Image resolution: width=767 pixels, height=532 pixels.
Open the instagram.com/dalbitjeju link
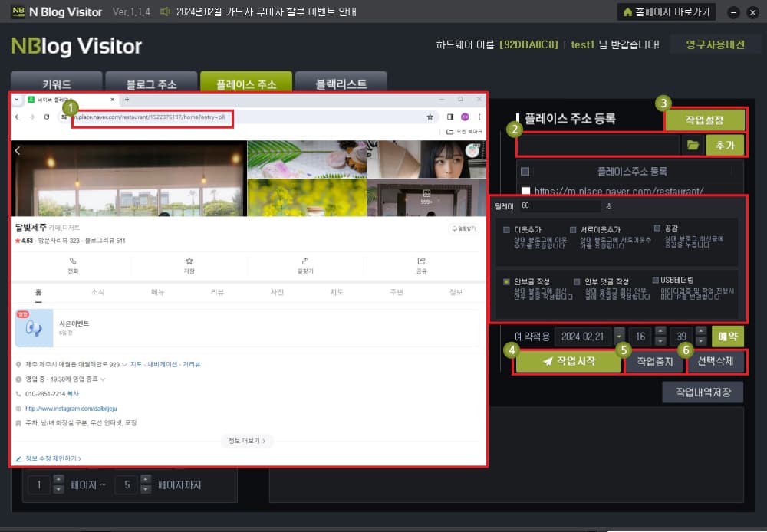[x=71, y=409]
